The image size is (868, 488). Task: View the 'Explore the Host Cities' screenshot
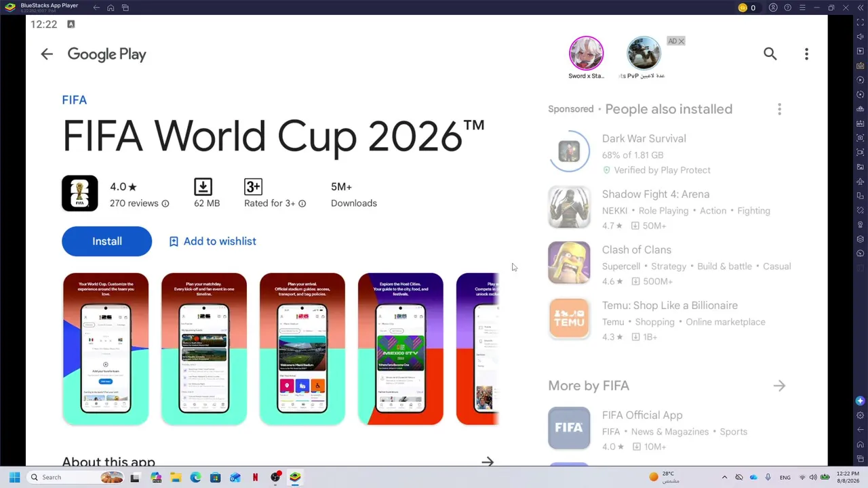(401, 349)
